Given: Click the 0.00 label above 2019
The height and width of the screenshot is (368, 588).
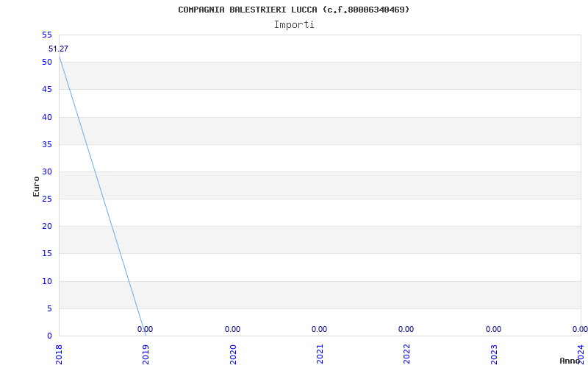Looking at the screenshot, I should (145, 329).
